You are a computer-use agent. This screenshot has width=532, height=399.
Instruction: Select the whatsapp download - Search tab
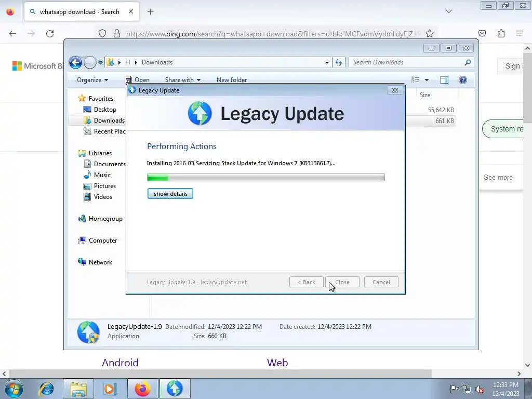[82, 12]
